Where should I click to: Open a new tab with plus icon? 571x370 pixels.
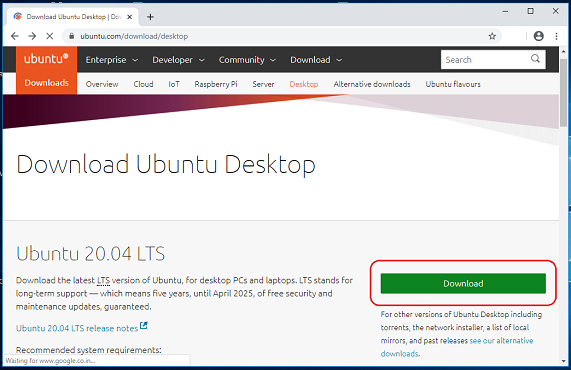(x=150, y=17)
